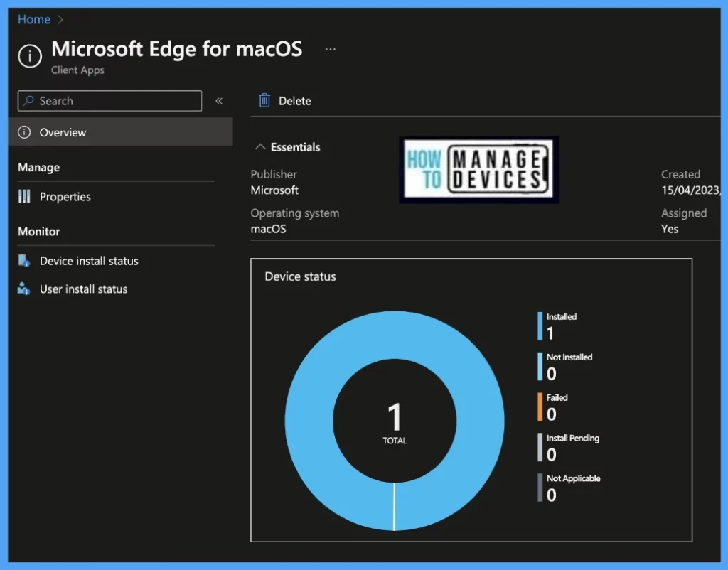Click the User install status icon
728x570 pixels.
[23, 289]
